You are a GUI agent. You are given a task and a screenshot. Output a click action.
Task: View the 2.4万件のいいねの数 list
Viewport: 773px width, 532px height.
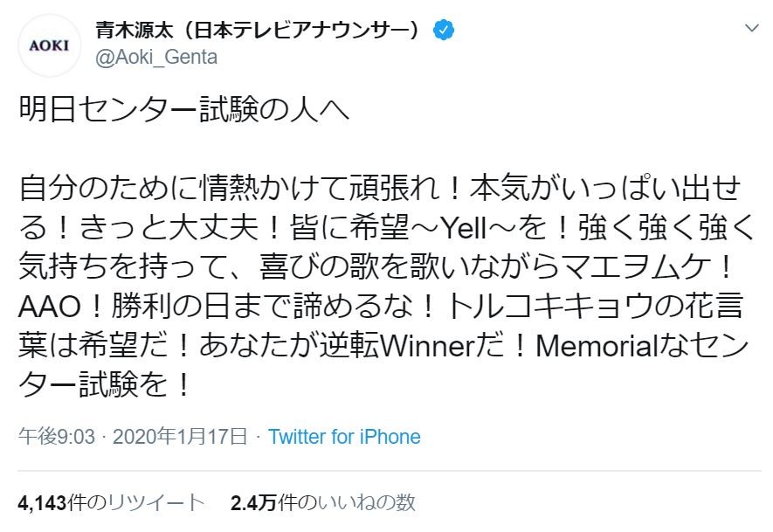tap(323, 502)
